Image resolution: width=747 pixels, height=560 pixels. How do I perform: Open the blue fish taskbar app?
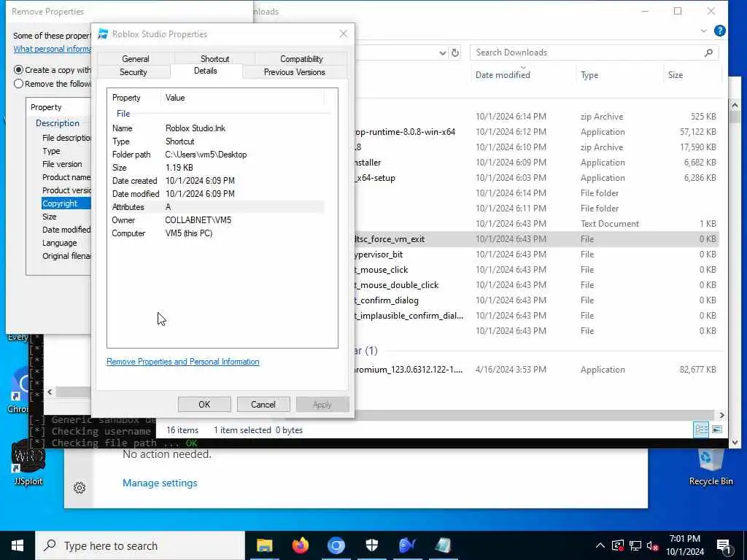(x=407, y=545)
